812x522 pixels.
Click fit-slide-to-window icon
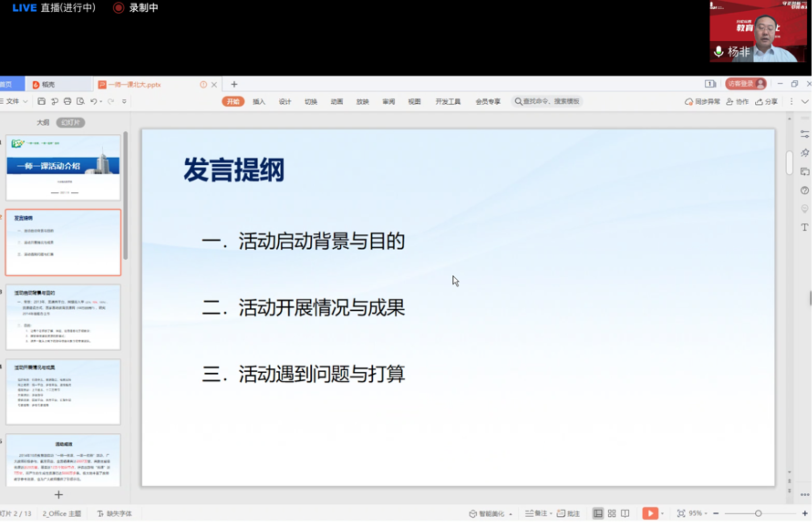coord(681,513)
